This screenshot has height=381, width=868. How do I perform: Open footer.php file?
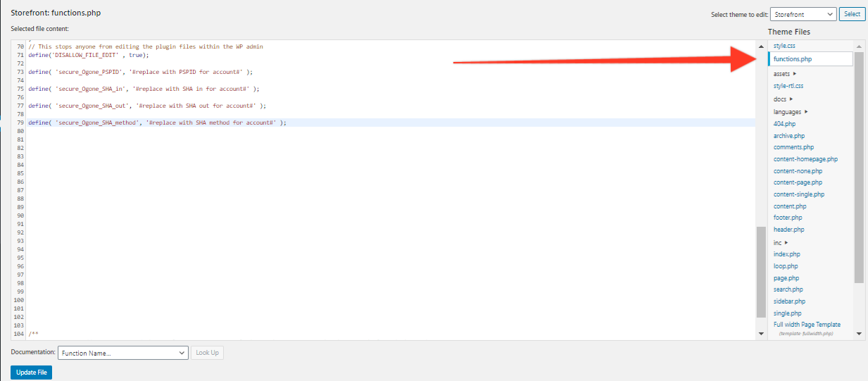788,218
